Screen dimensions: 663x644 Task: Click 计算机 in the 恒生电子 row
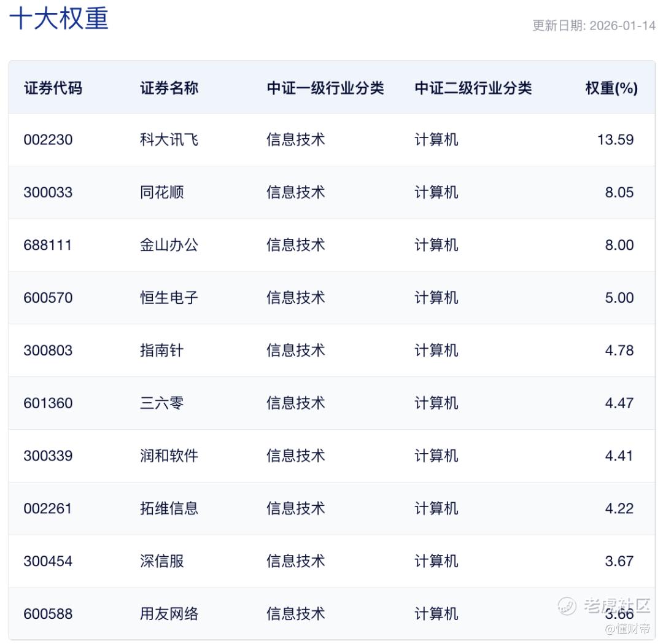click(436, 298)
